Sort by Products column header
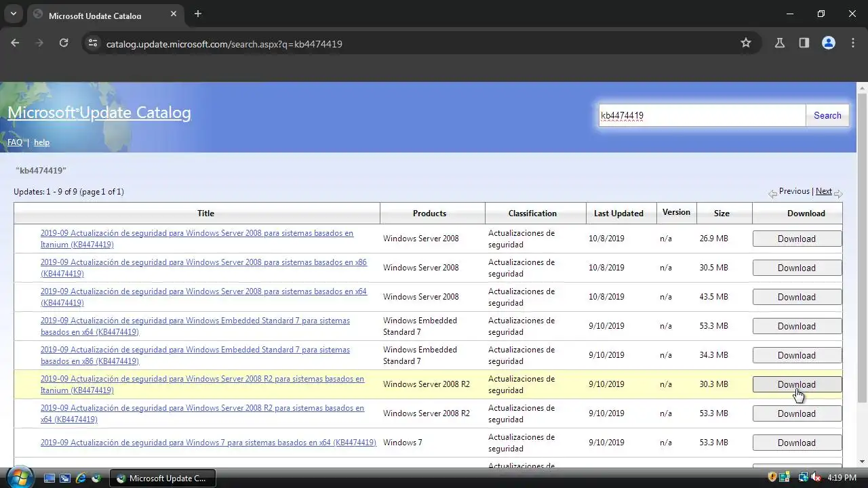This screenshot has height=488, width=868. click(429, 213)
